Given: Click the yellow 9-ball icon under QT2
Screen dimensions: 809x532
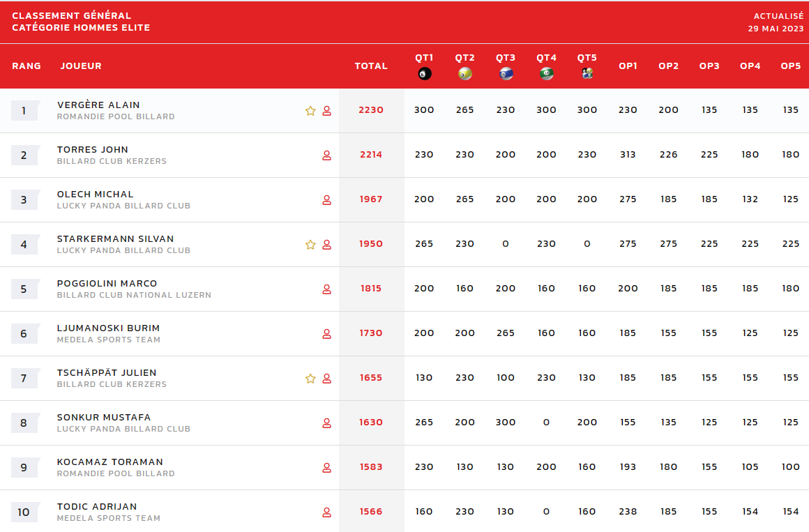Looking at the screenshot, I should 465,74.
